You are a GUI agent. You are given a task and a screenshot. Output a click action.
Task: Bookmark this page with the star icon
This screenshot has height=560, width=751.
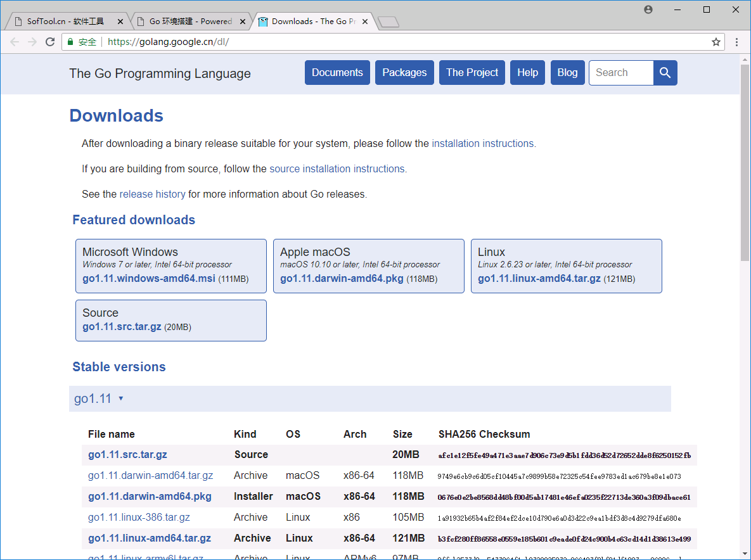pyautogui.click(x=716, y=42)
